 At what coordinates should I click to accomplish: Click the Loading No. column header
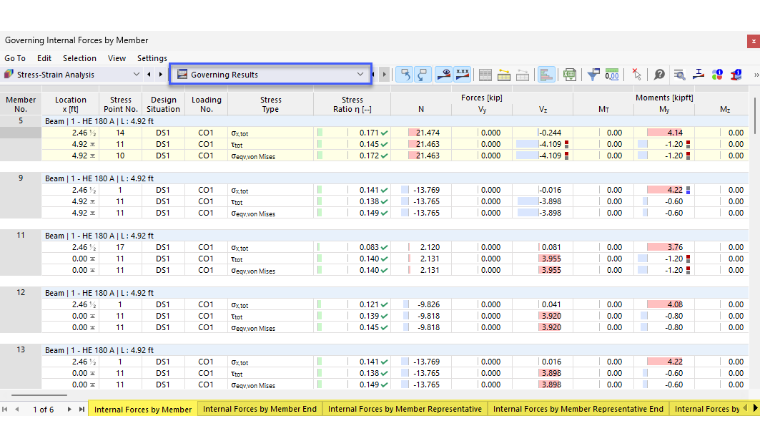click(206, 104)
